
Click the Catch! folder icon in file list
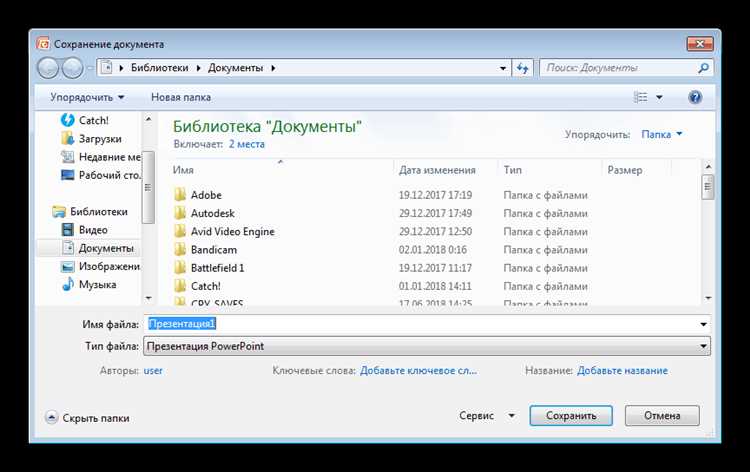coord(180,285)
